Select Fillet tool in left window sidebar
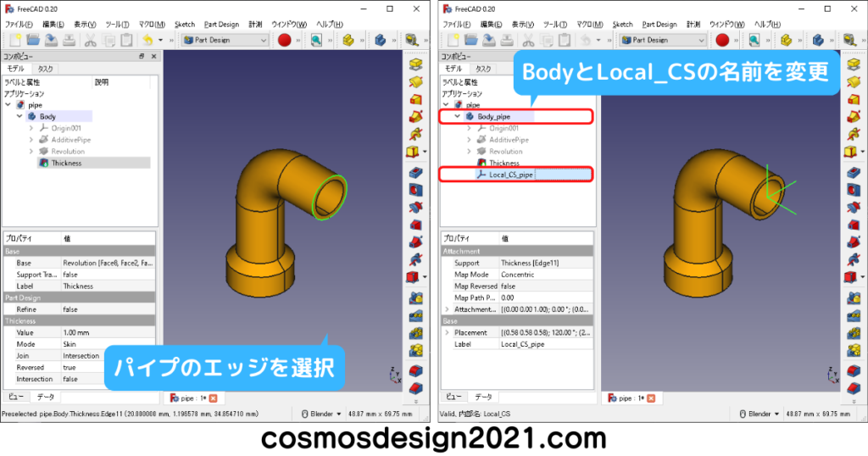The image size is (868, 456). [x=415, y=370]
